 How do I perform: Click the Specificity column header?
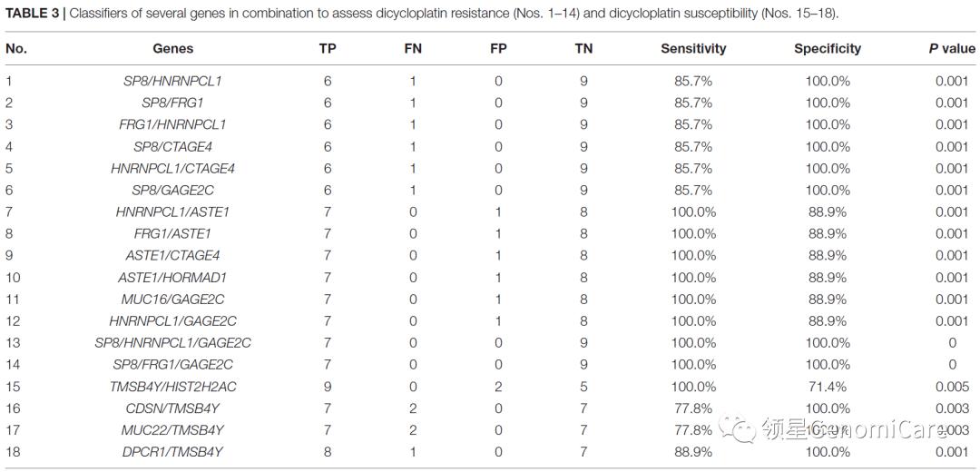827,48
